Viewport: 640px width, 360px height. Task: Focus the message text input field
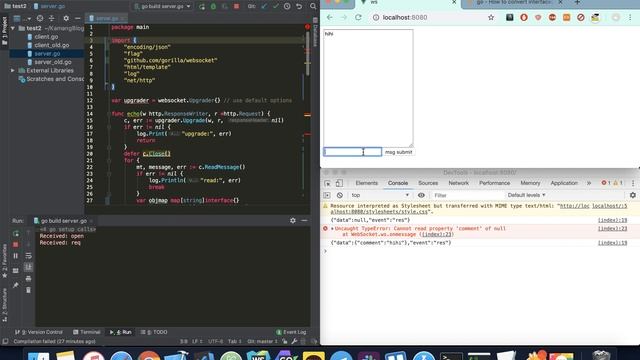click(353, 152)
